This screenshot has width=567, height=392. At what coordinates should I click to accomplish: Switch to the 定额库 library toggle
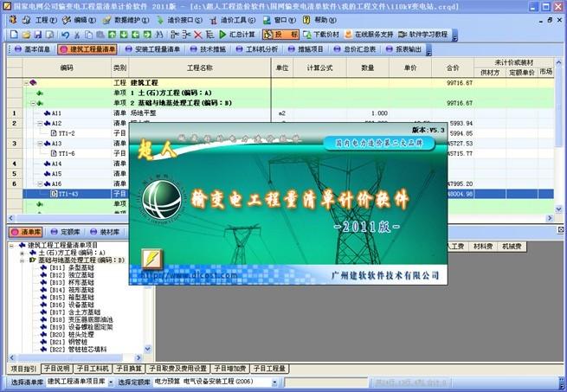tap(65, 232)
